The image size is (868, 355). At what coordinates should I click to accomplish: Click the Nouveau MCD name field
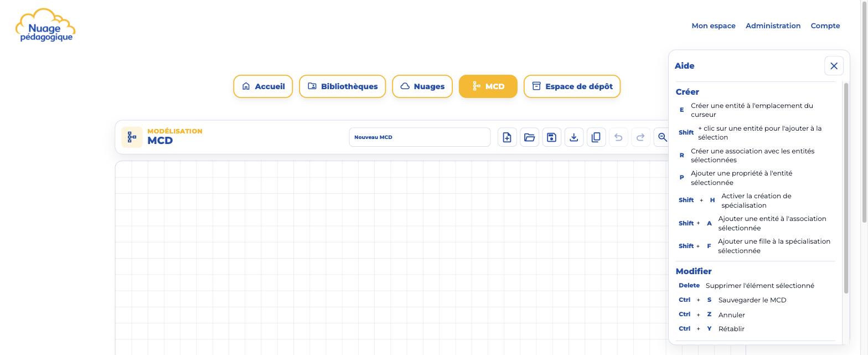tap(420, 137)
